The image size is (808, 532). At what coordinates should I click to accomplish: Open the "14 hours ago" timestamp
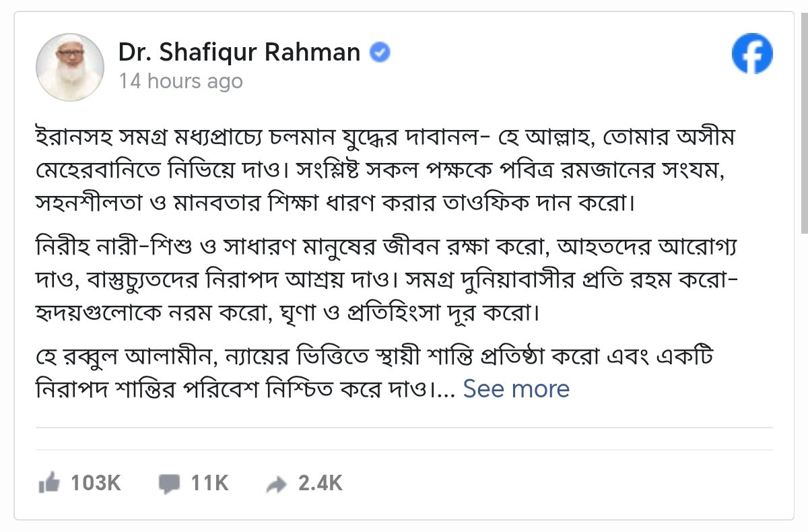(180, 81)
